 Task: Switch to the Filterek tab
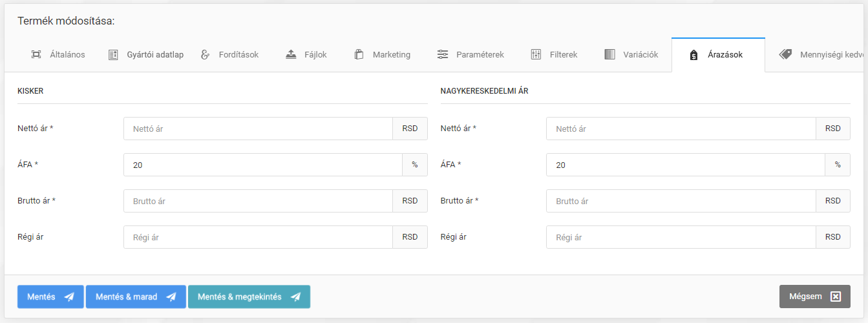coord(554,55)
